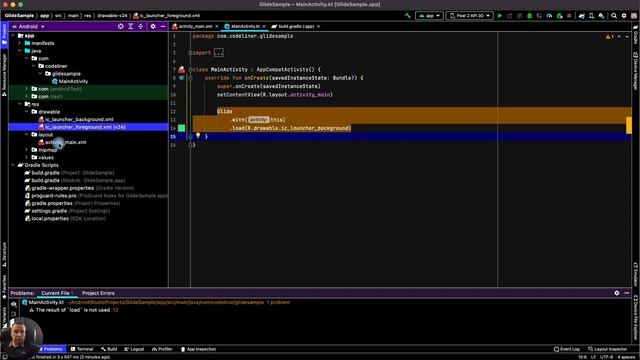Image resolution: width=640 pixels, height=360 pixels.
Task: Open the AVD Manager device icon
Action: (591, 16)
